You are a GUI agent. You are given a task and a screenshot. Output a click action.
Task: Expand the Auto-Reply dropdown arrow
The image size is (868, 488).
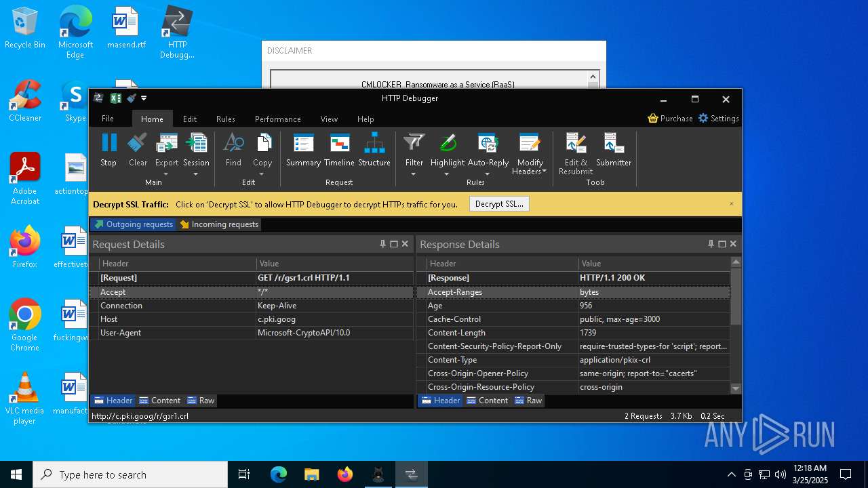coord(488,174)
